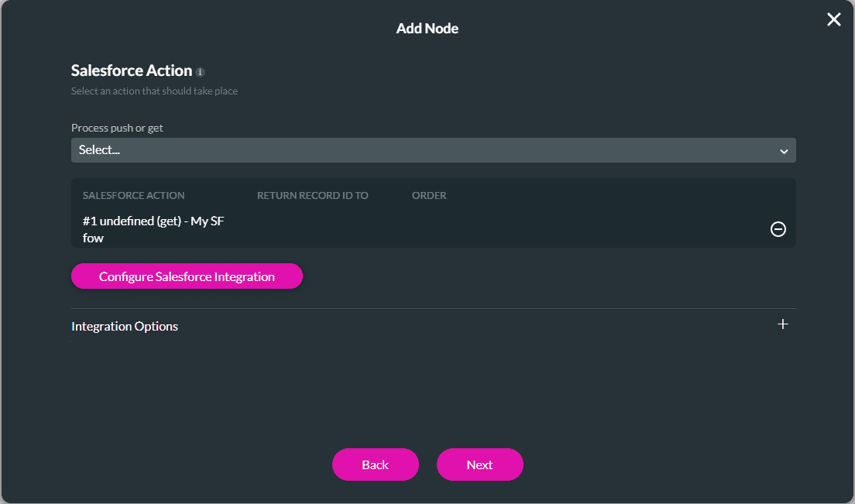
Task: Click the Back button
Action: coord(375,465)
